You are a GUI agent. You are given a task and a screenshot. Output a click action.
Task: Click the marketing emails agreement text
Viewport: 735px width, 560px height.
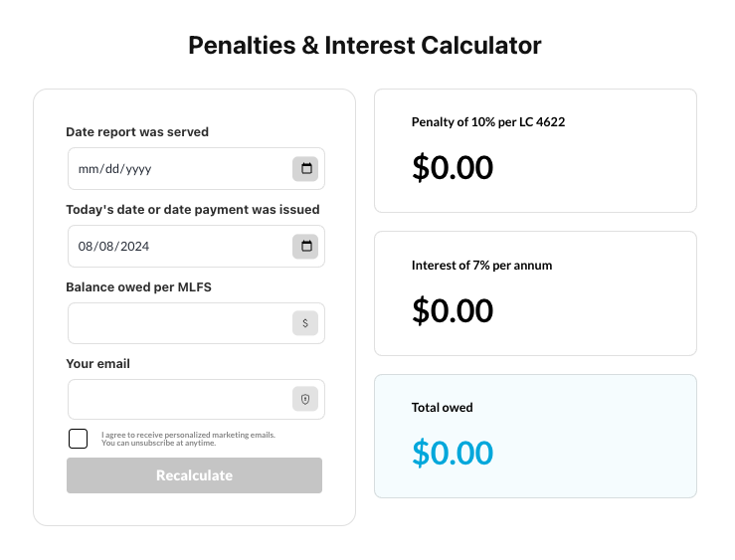(188, 439)
